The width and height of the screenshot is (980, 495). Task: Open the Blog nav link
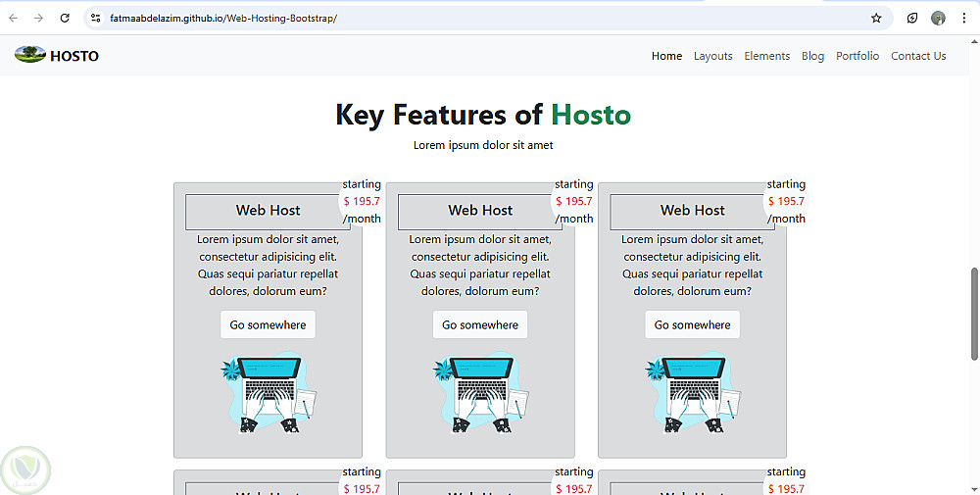point(812,56)
